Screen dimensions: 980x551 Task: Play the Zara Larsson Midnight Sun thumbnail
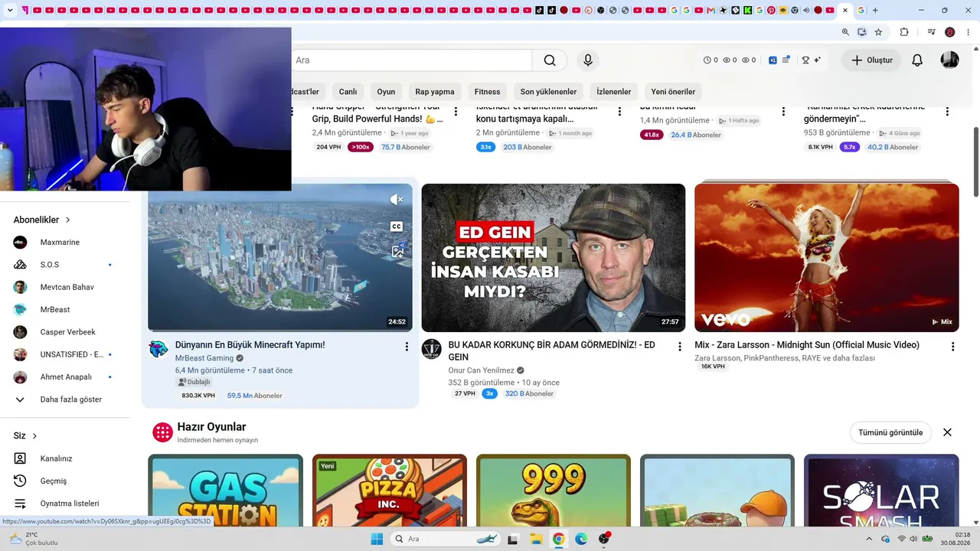[827, 258]
